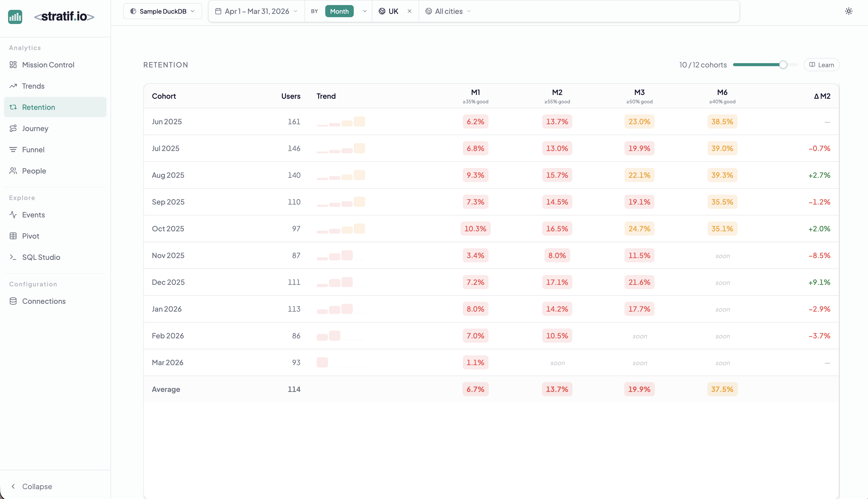Adjust the cohorts count slider handle
The height and width of the screenshot is (499, 868).
[783, 65]
